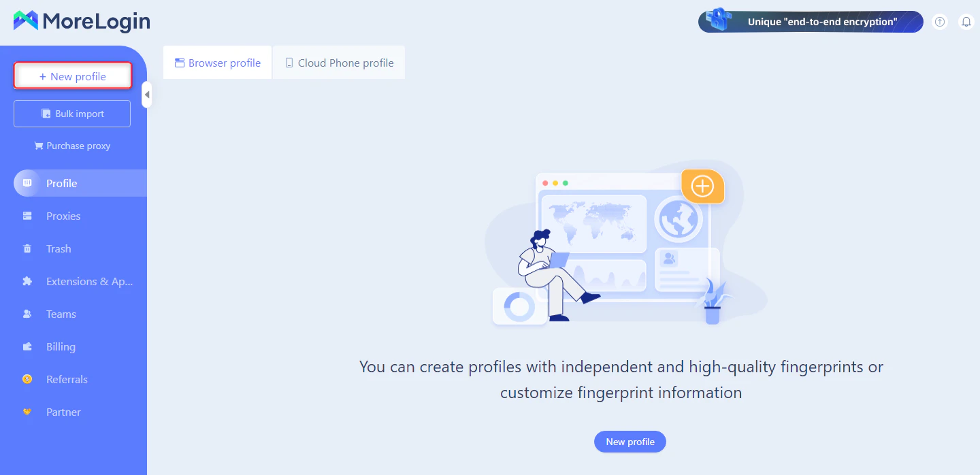Click the Teams people icon

coord(27,314)
